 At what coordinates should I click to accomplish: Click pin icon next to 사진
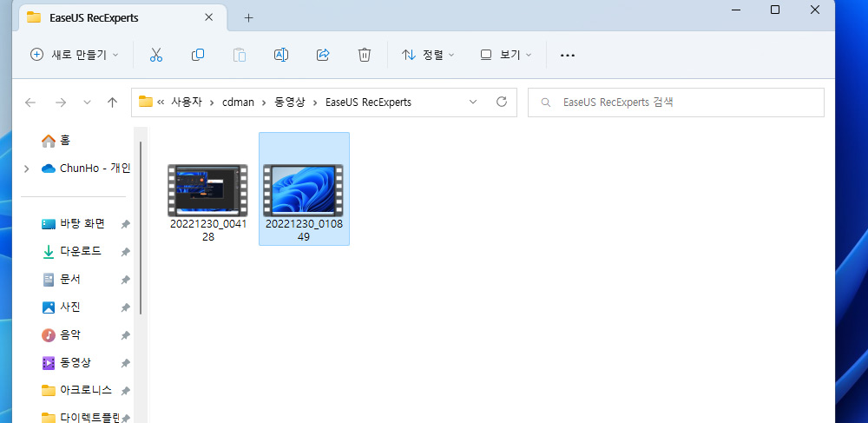tap(126, 307)
